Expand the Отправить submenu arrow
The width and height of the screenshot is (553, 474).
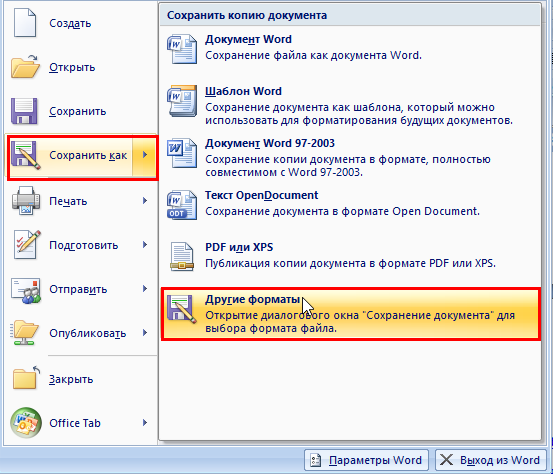click(x=145, y=289)
